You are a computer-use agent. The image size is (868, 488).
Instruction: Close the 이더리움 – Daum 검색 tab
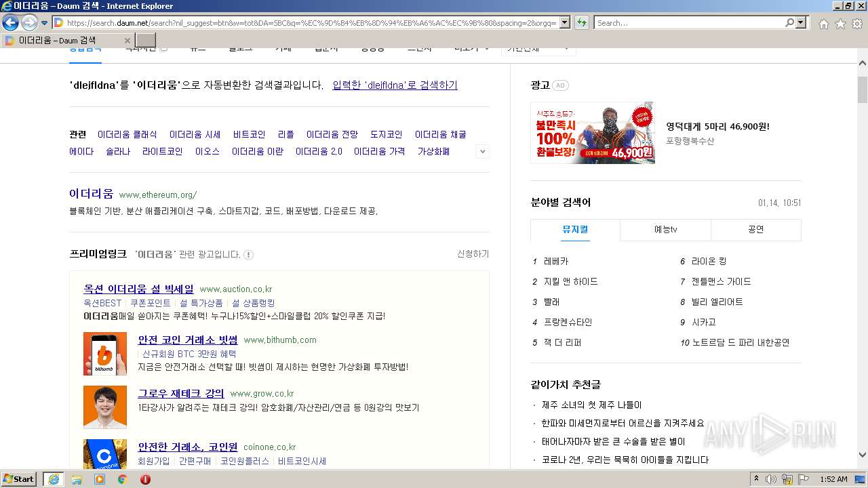(x=127, y=41)
